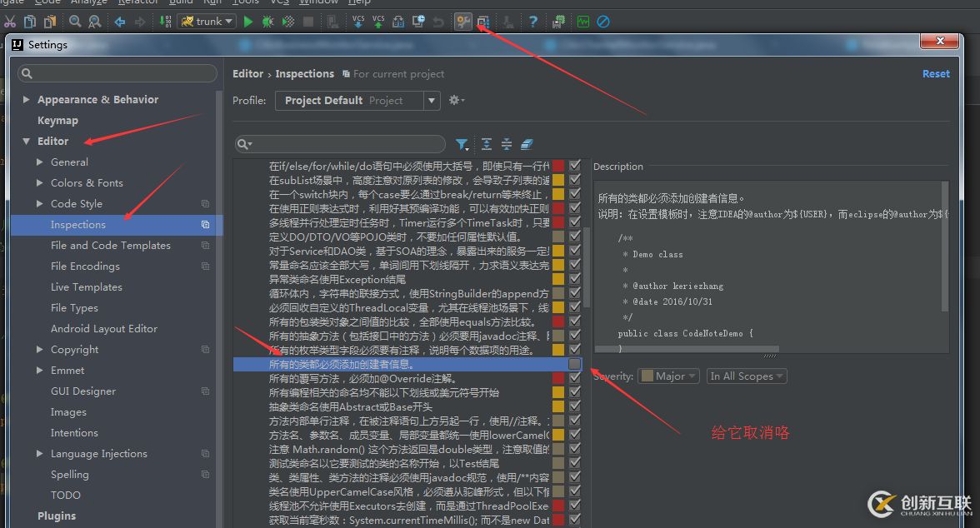Screen dimensions: 980x528
Task: Click the blue circle-slash toolbar icon
Action: pyautogui.click(x=603, y=22)
